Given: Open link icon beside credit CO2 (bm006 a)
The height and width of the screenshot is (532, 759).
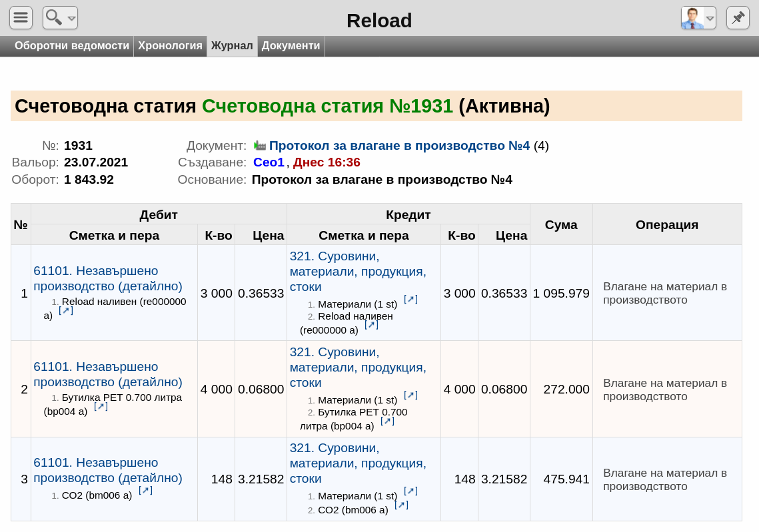Looking at the screenshot, I should click(x=401, y=505).
